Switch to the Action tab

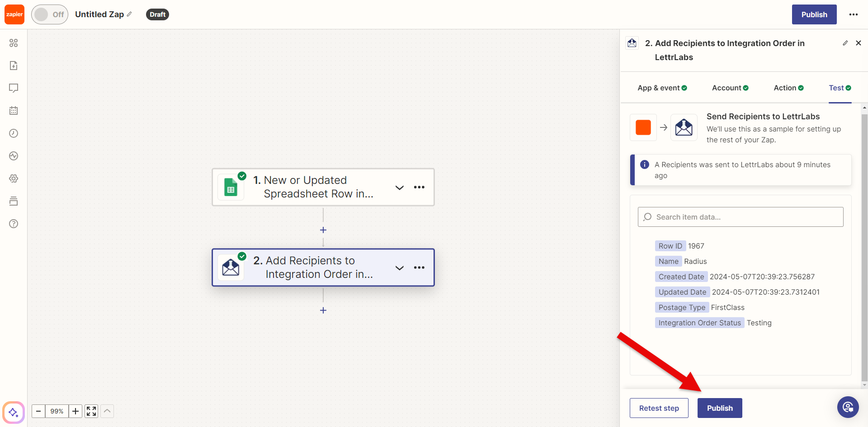(x=788, y=88)
